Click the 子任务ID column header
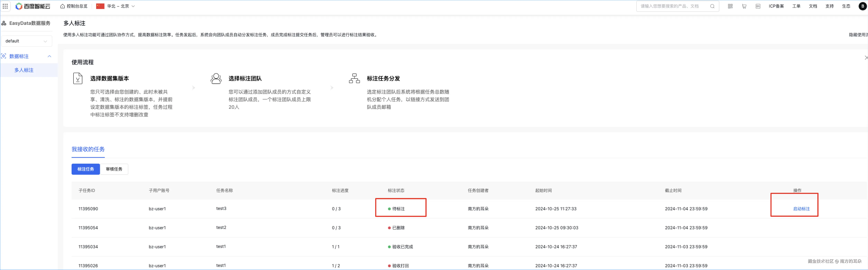The image size is (868, 270). pos(87,191)
